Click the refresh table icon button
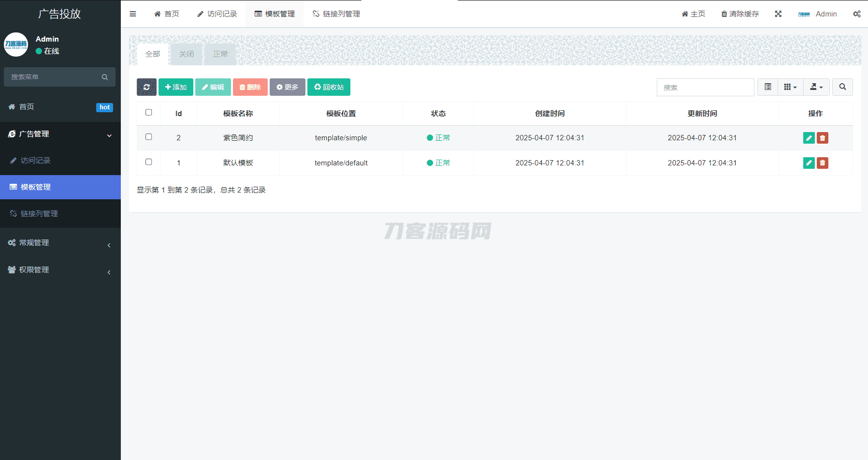Screen dimensions: 868x460 coord(146,87)
